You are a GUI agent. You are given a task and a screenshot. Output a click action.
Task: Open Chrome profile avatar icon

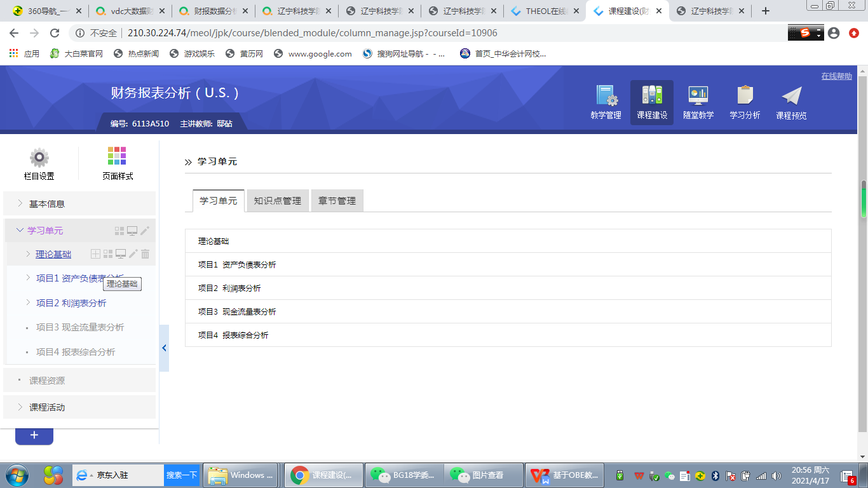pyautogui.click(x=834, y=33)
